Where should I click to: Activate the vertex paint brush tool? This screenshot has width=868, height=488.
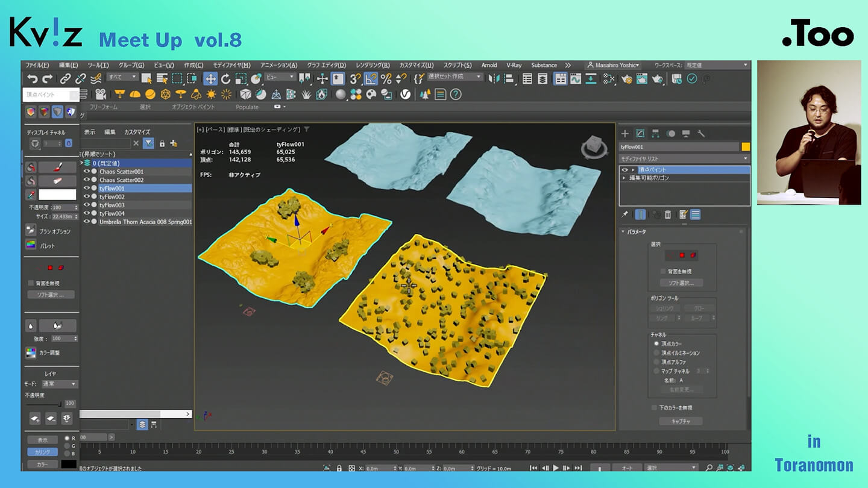point(57,167)
